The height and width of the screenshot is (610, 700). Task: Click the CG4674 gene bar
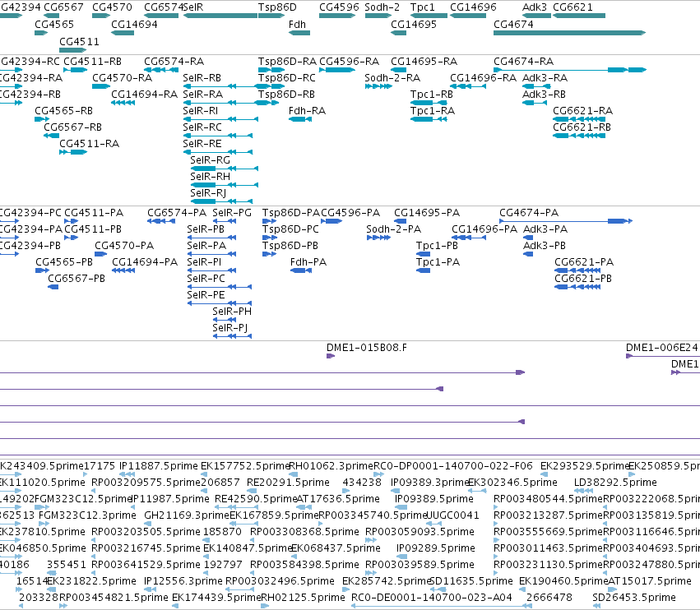tap(570, 33)
